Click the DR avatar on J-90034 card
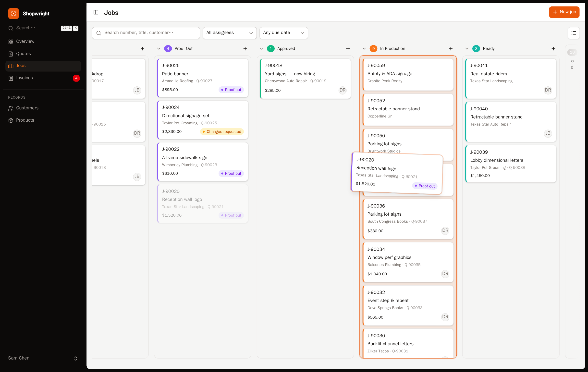This screenshot has height=372, width=588. (445, 274)
